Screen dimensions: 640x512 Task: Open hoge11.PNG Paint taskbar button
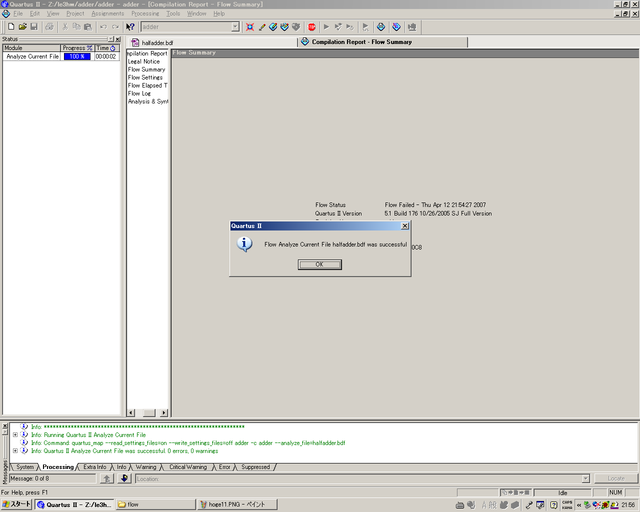point(238,505)
